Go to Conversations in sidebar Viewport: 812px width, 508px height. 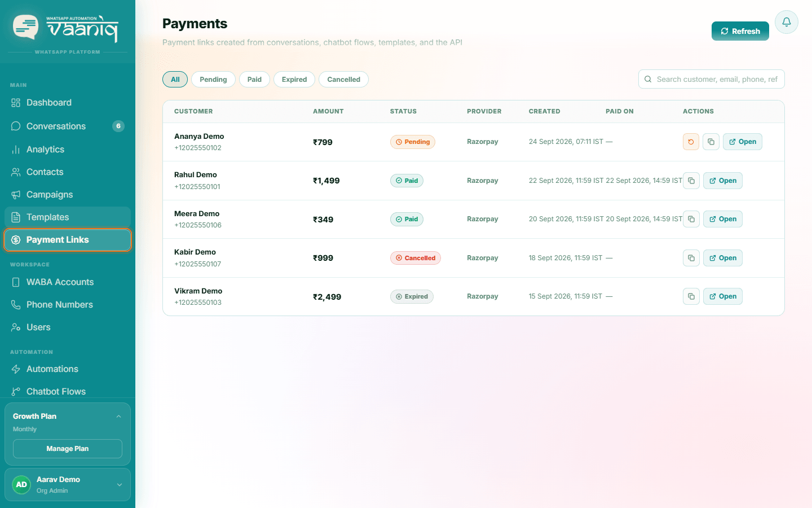[68, 126]
